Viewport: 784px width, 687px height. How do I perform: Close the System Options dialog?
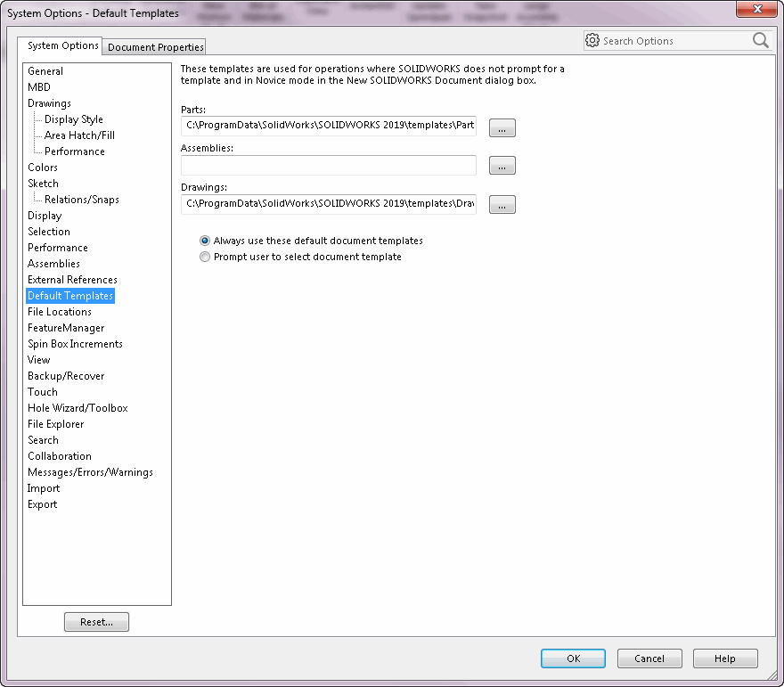(x=757, y=9)
